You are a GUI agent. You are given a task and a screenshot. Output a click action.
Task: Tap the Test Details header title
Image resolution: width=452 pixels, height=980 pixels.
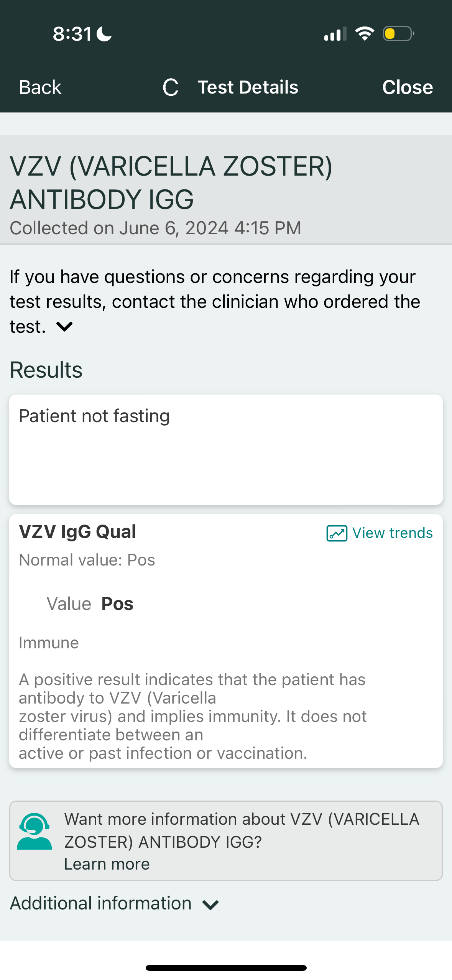point(248,87)
